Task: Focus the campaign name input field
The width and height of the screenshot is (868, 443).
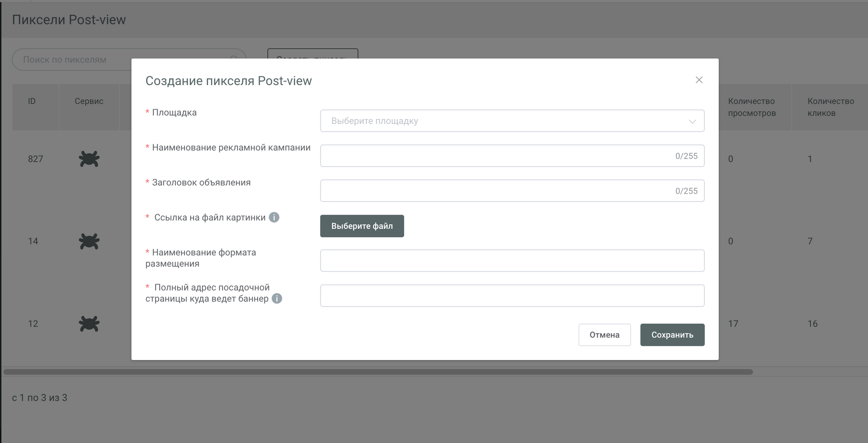Action: tap(495, 156)
